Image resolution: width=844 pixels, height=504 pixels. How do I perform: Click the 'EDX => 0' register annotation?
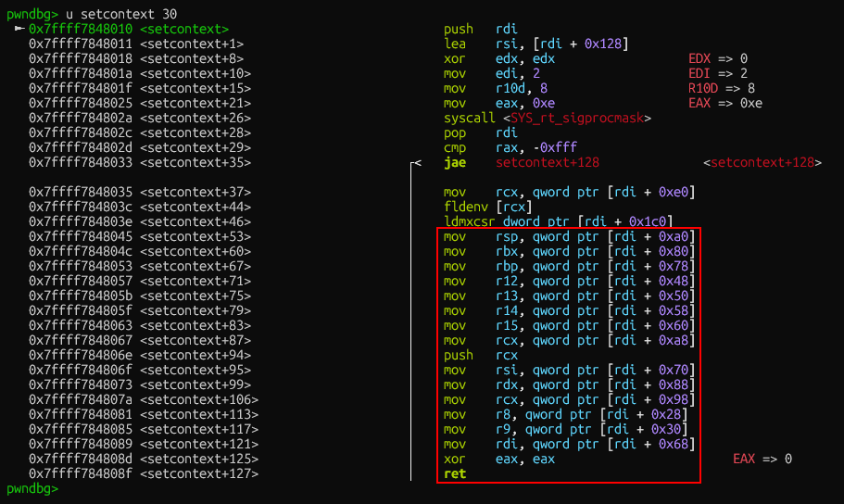(718, 59)
